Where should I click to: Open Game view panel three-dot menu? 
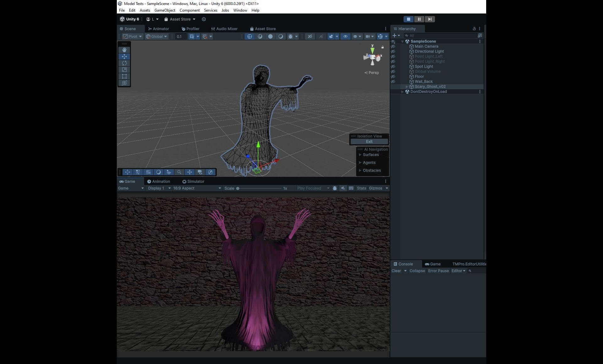(386, 181)
